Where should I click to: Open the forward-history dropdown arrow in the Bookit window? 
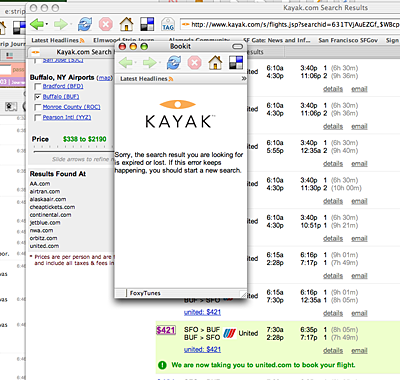[159, 63]
